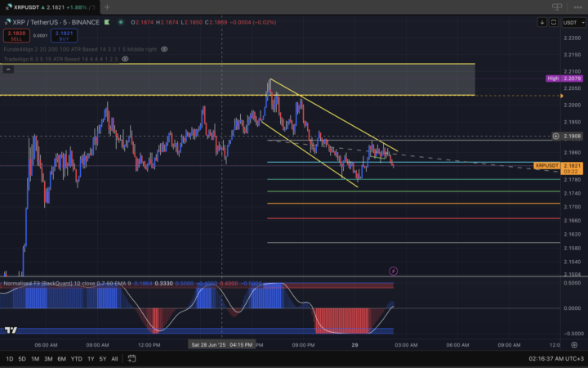Click the 2.2200 price scale label
The height and width of the screenshot is (368, 588).
click(572, 38)
